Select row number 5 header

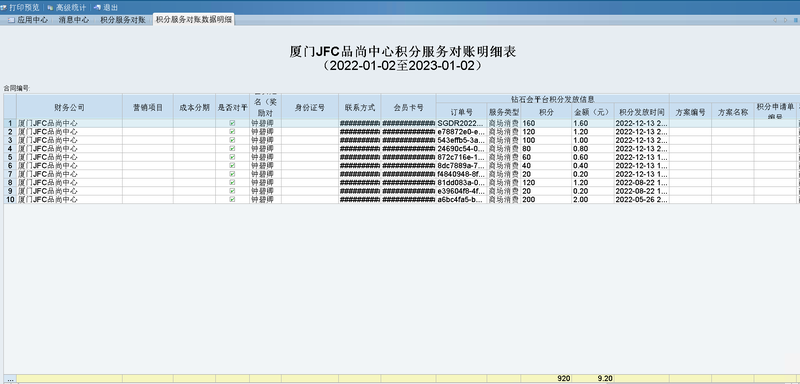pyautogui.click(x=10, y=157)
